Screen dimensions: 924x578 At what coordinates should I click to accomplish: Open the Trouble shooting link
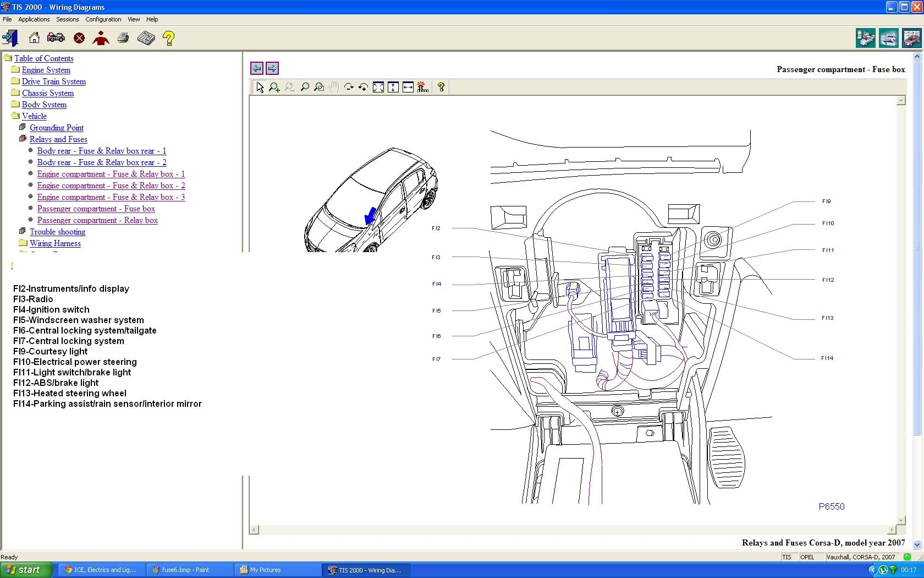(58, 232)
